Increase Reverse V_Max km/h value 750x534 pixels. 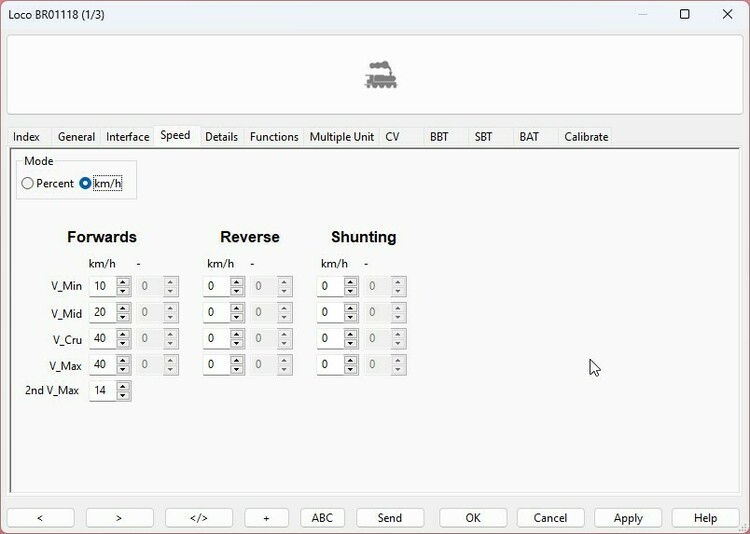click(236, 360)
